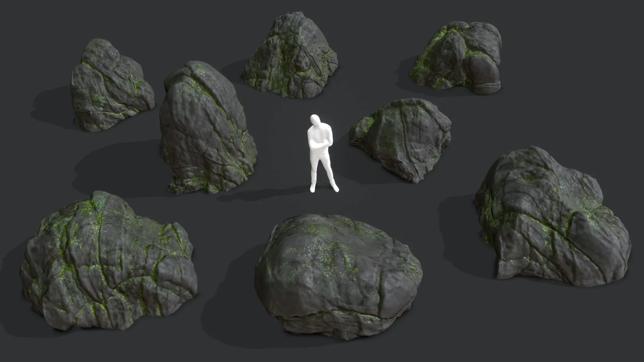Screen dimensions: 644x362
Task: Select the top-left mossy rock
Action: (109, 89)
